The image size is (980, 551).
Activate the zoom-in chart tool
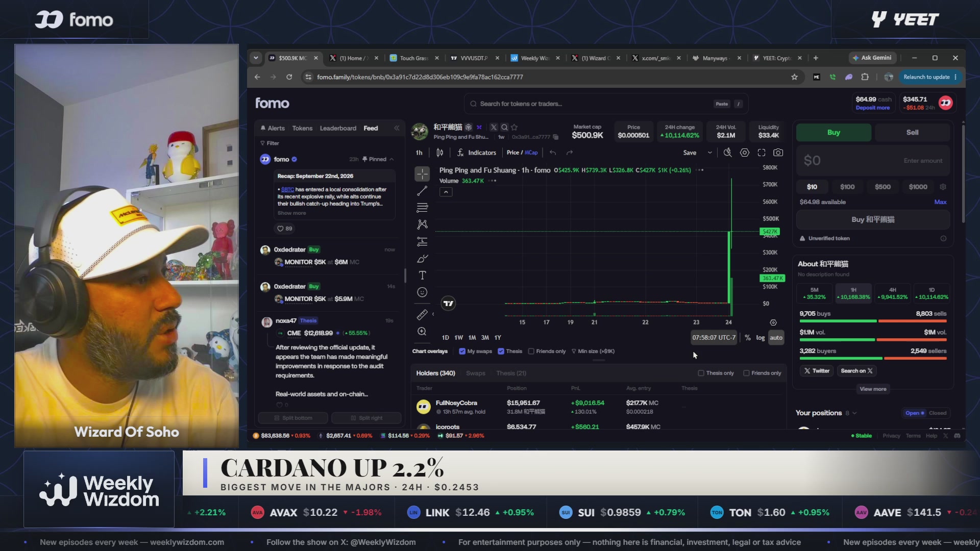click(x=422, y=332)
